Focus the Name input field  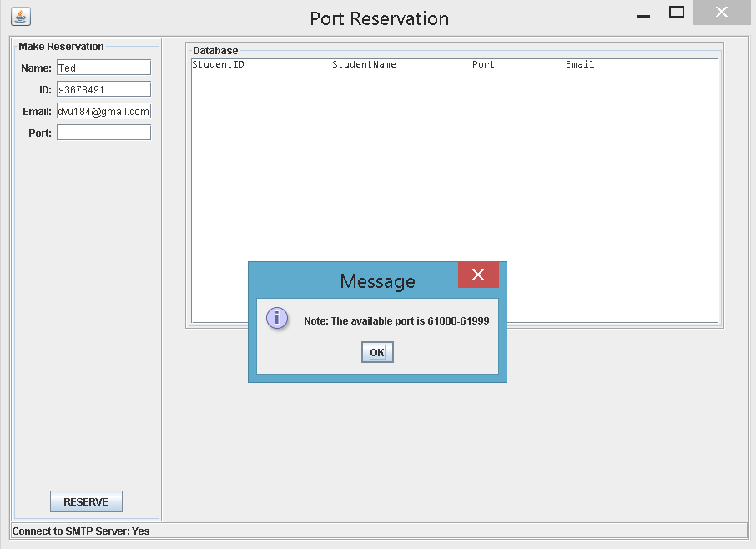(103, 68)
